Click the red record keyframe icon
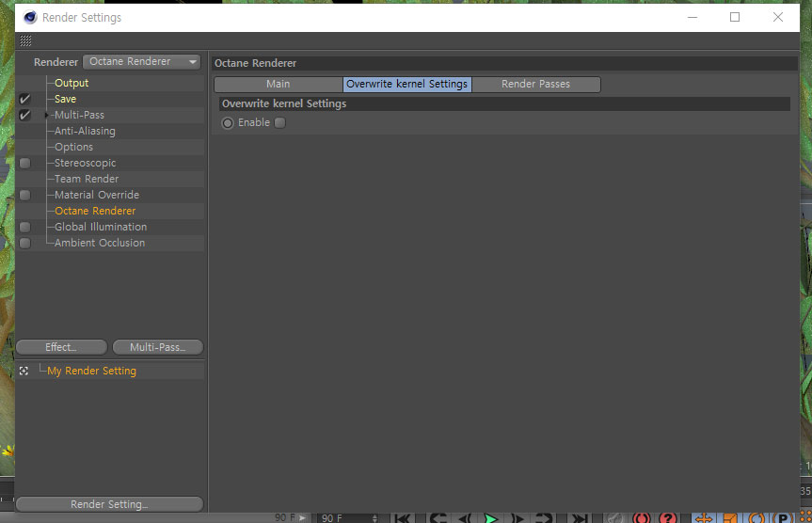The image size is (812, 523). 642,517
